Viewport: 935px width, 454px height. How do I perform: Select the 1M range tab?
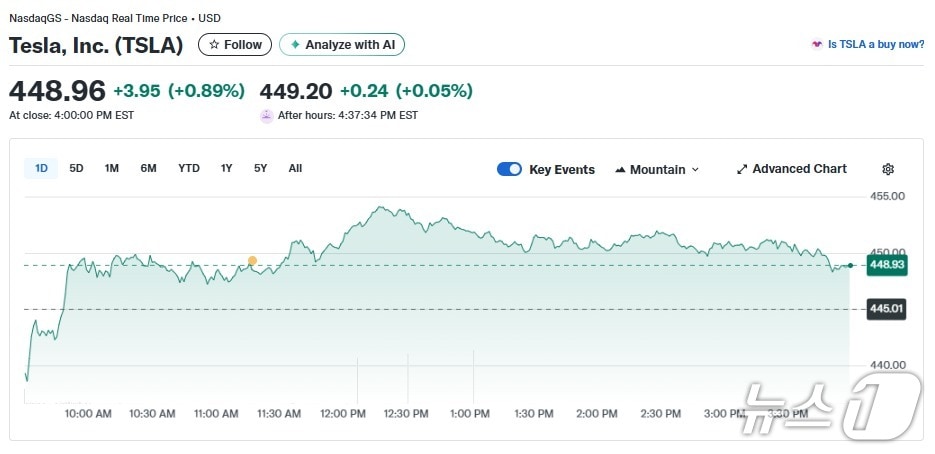[x=111, y=169]
